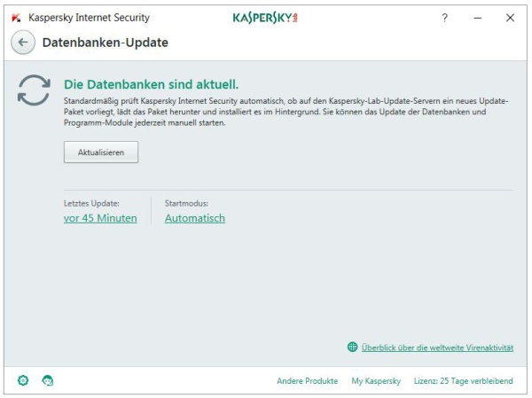This screenshot has width=532, height=398.
Task: Go back using the arrow button
Action: (x=23, y=43)
